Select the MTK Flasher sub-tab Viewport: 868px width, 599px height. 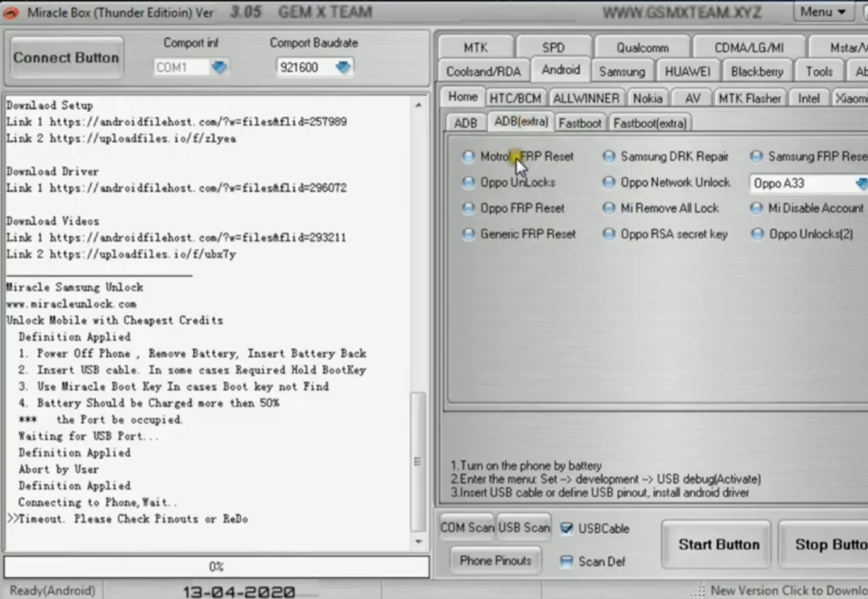point(749,99)
